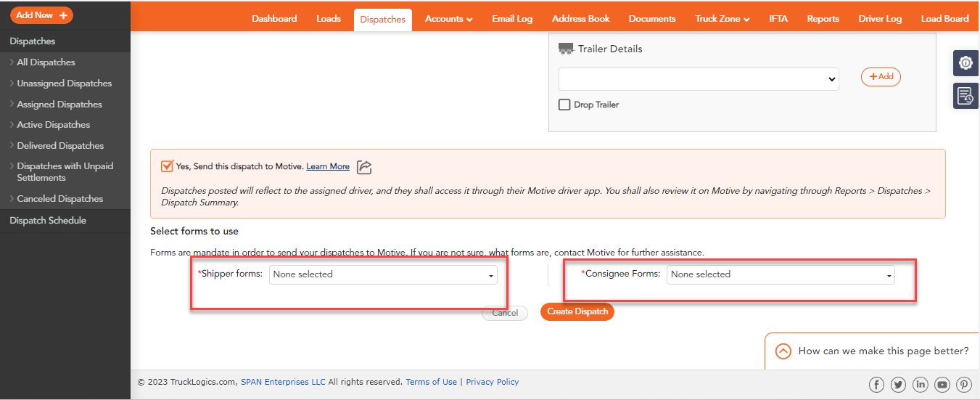This screenshot has height=400, width=980.
Task: Open the Pinterest social icon
Action: coord(964,385)
